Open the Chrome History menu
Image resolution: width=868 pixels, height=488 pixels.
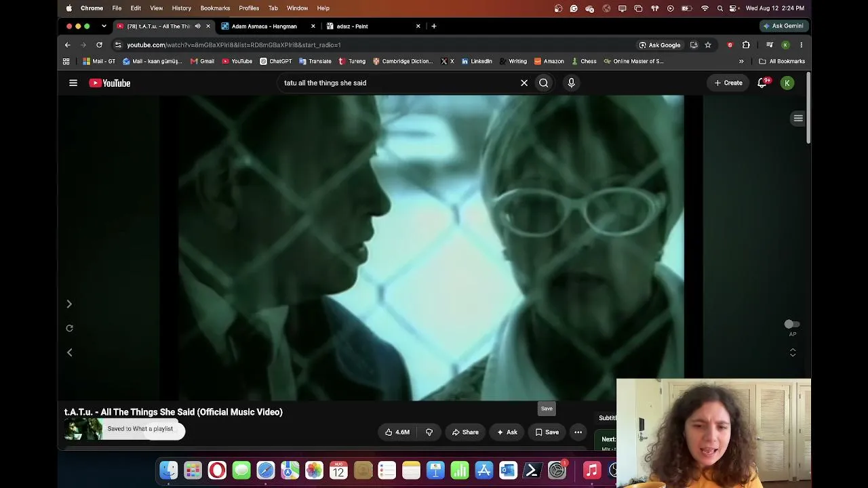[181, 8]
